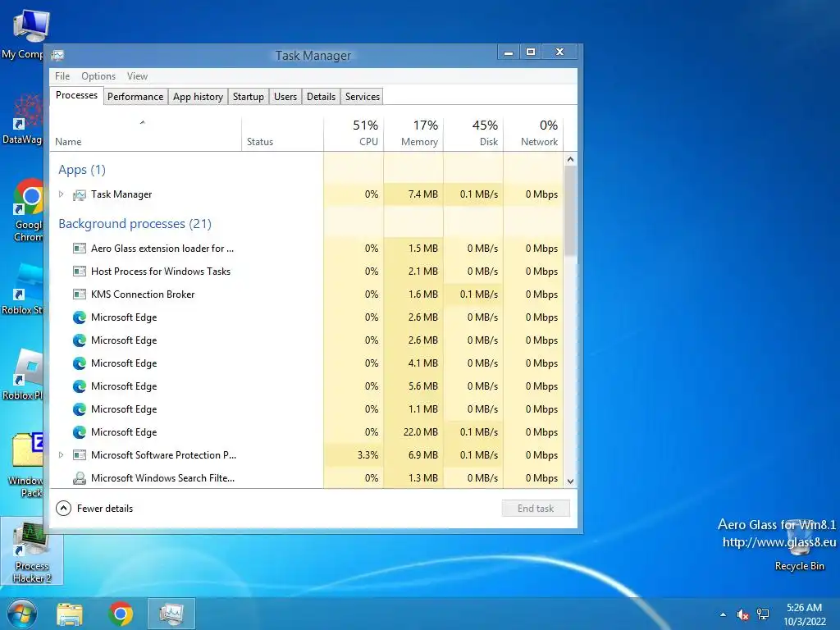Click the Fewer details arrow icon
The height and width of the screenshot is (630, 840).
[63, 509]
